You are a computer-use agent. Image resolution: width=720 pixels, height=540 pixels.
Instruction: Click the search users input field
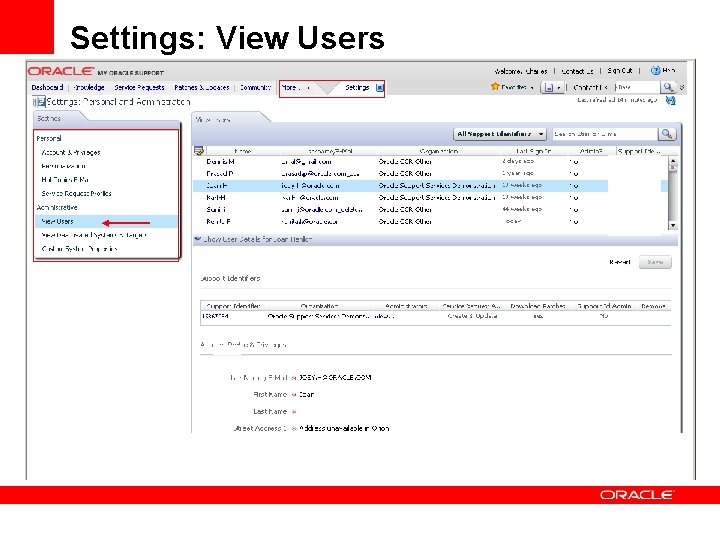605,134
